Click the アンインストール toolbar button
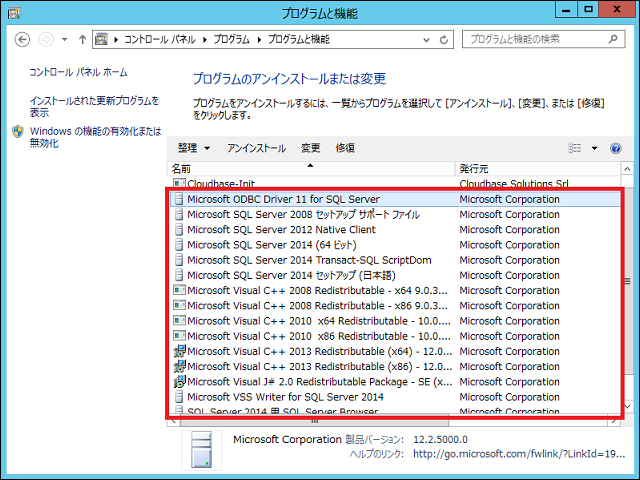 click(256, 148)
